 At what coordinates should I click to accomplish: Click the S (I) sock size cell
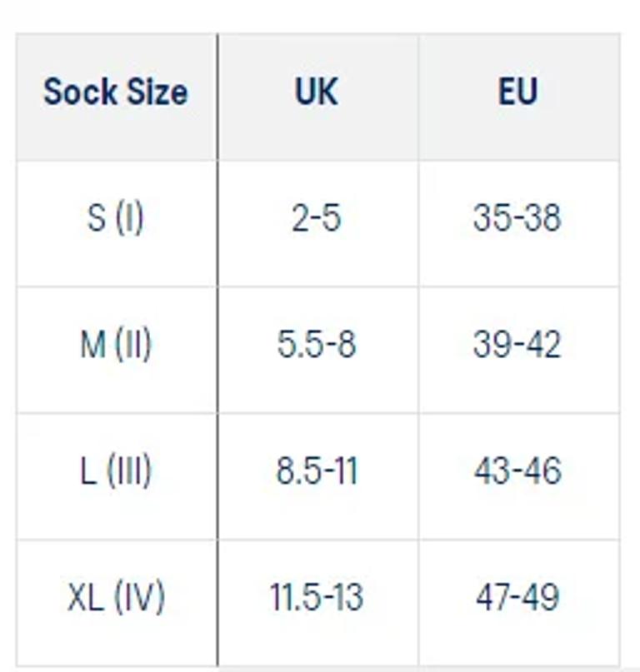click(x=116, y=218)
